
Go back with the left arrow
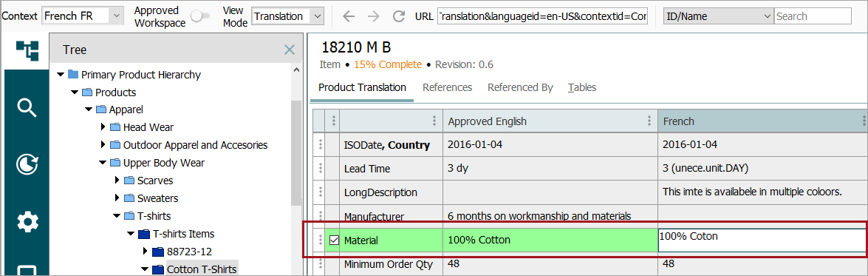(x=348, y=16)
